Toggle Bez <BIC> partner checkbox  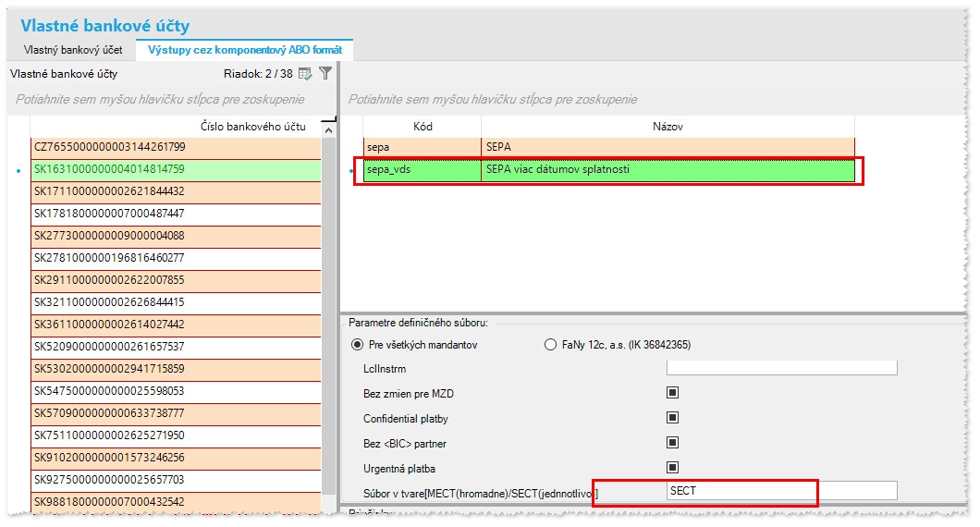[672, 443]
